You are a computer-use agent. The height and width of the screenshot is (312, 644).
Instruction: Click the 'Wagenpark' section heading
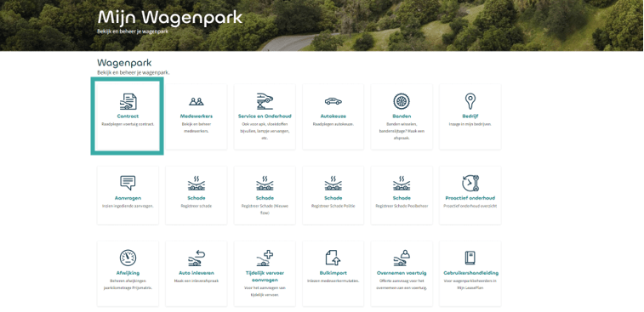(x=124, y=63)
